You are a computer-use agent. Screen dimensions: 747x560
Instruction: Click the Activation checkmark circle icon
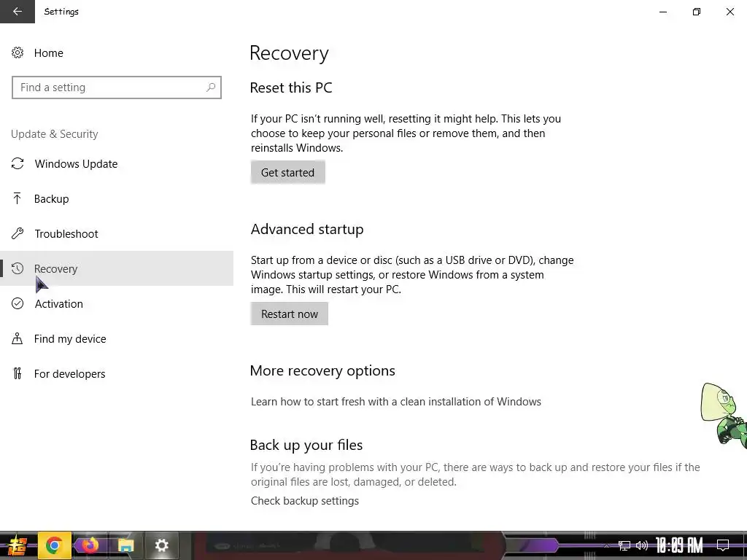pyautogui.click(x=18, y=303)
